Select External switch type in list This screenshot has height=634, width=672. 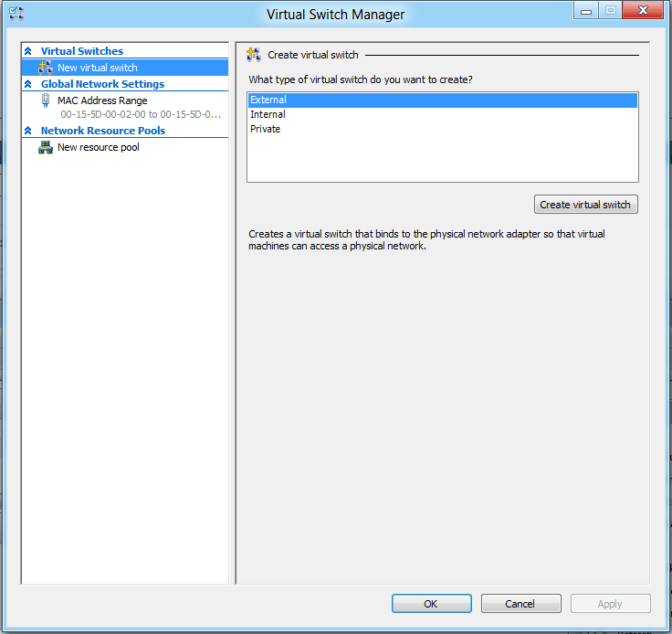pos(268,100)
